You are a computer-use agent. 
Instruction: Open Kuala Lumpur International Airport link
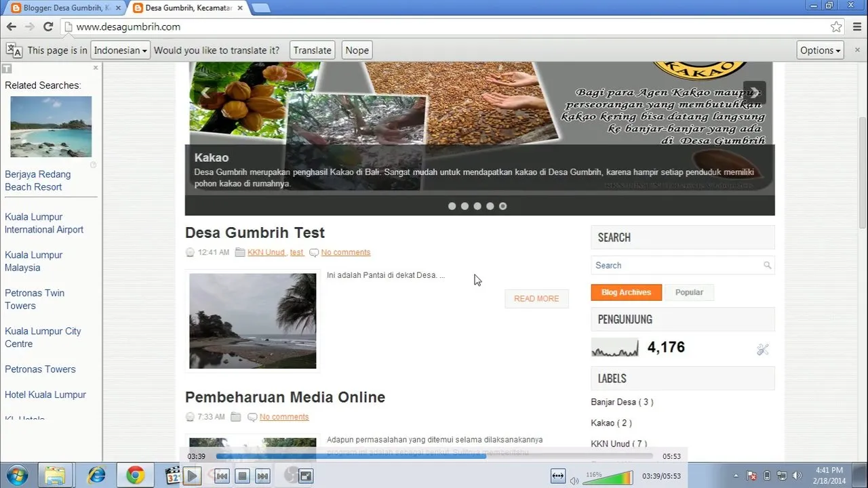coord(44,223)
